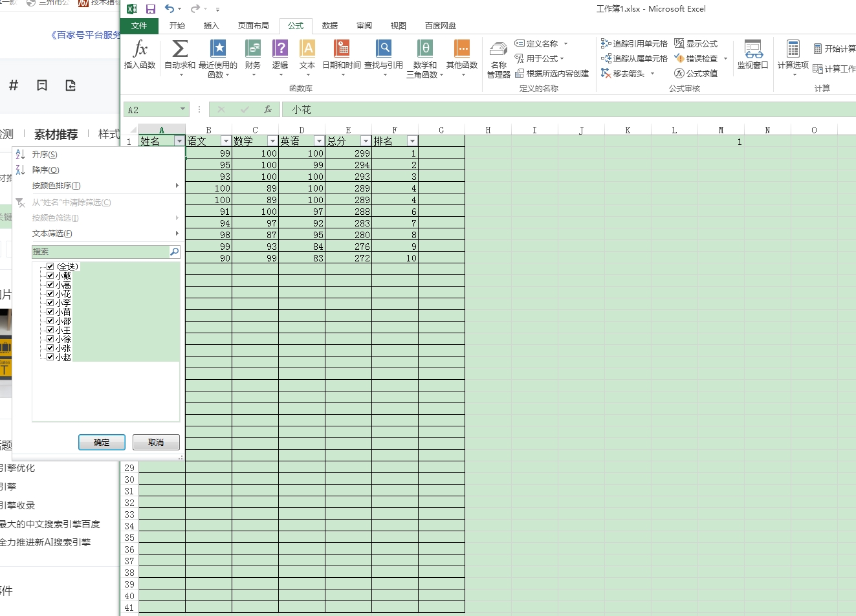Click the filter 搜索 input box

pos(100,252)
